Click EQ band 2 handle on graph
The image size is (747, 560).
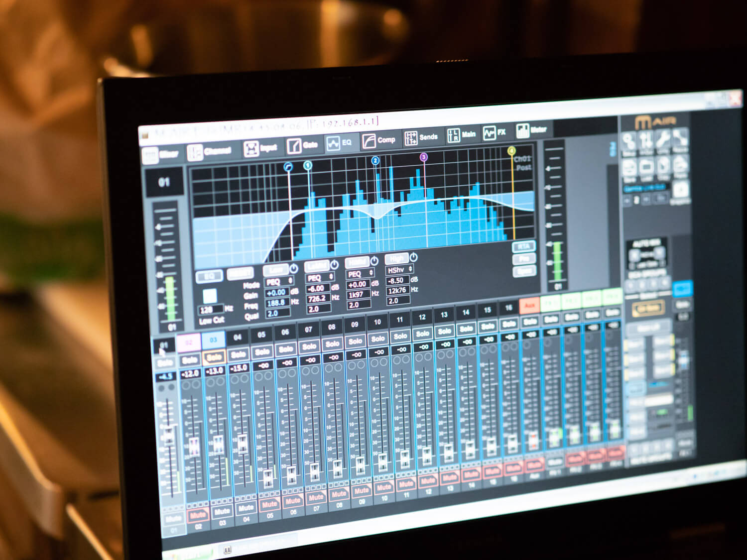[375, 160]
